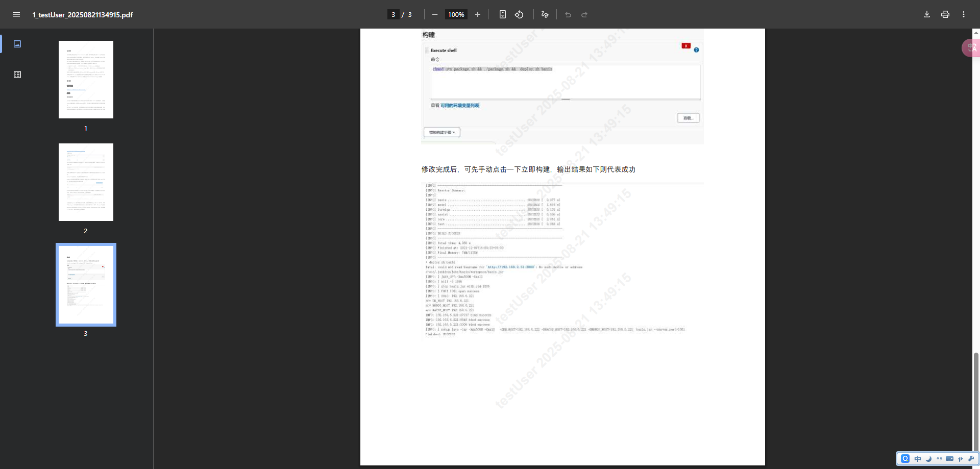Click the paragraph starting 修改完成后
980x469 pixels.
[528, 169]
